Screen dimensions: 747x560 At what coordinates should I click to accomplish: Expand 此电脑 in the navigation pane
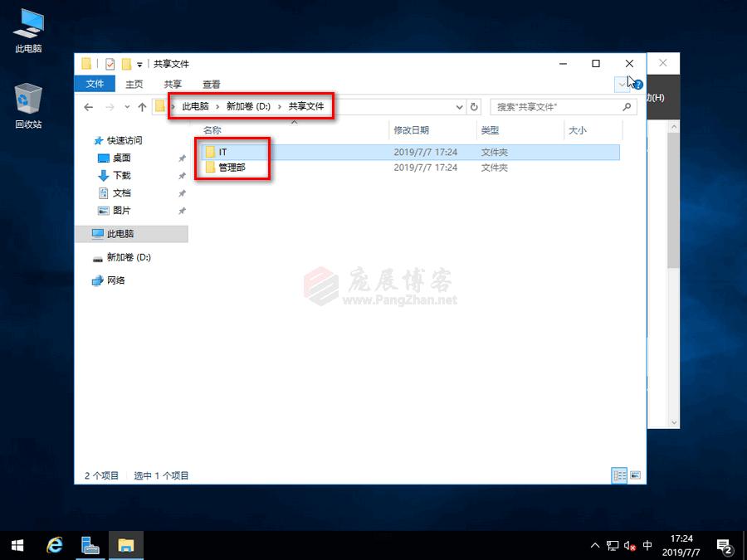tap(90, 234)
